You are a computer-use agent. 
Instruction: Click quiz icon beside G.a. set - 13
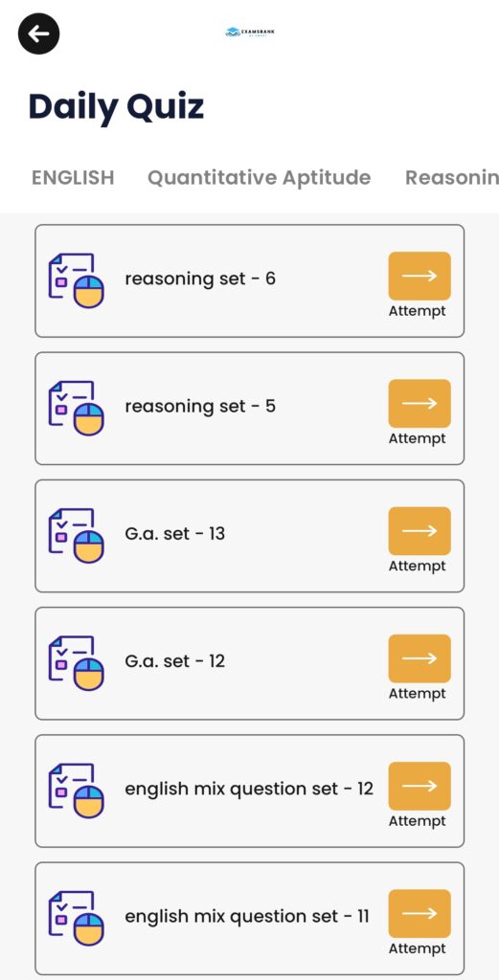tap(77, 536)
